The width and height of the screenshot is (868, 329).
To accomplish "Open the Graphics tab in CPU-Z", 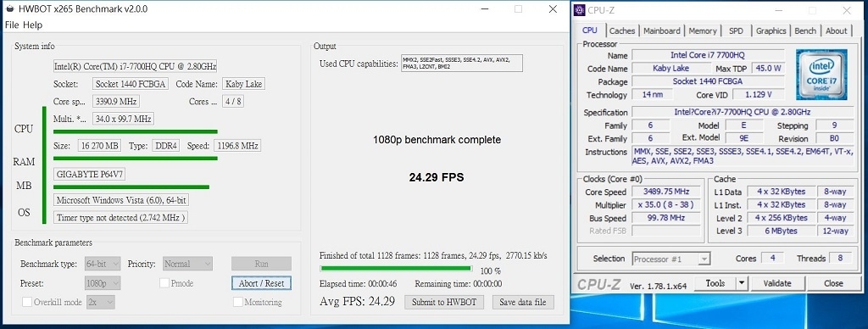I will pyautogui.click(x=771, y=31).
